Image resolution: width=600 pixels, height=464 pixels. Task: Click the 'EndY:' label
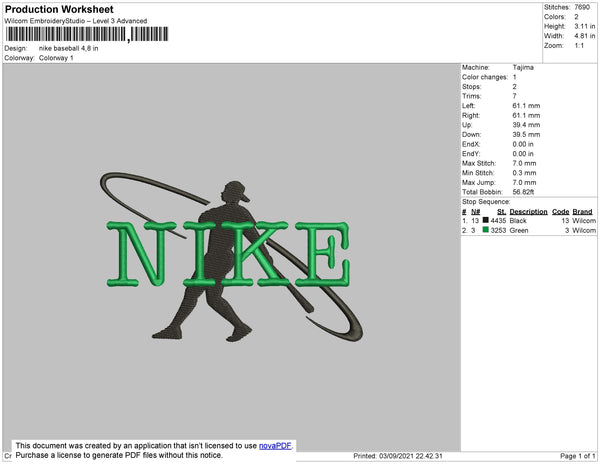click(471, 154)
